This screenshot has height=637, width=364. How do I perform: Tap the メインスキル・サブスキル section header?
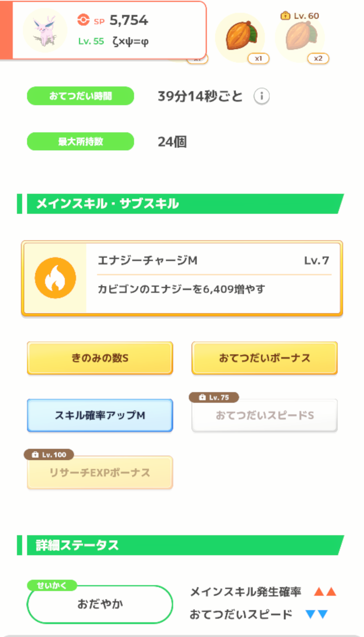pyautogui.click(x=182, y=204)
